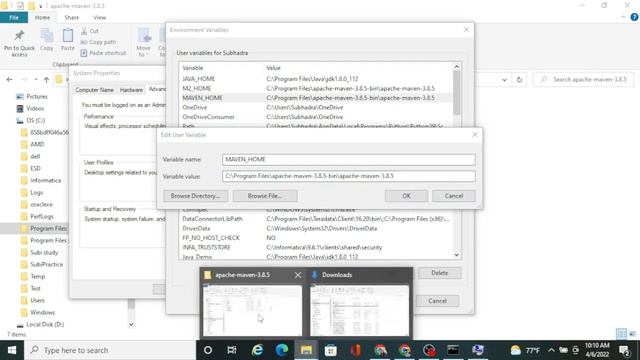This screenshot has height=360, width=640.
Task: Open the apache-maven-3.8.5 taskbar preview thumbnail
Action: (x=253, y=311)
